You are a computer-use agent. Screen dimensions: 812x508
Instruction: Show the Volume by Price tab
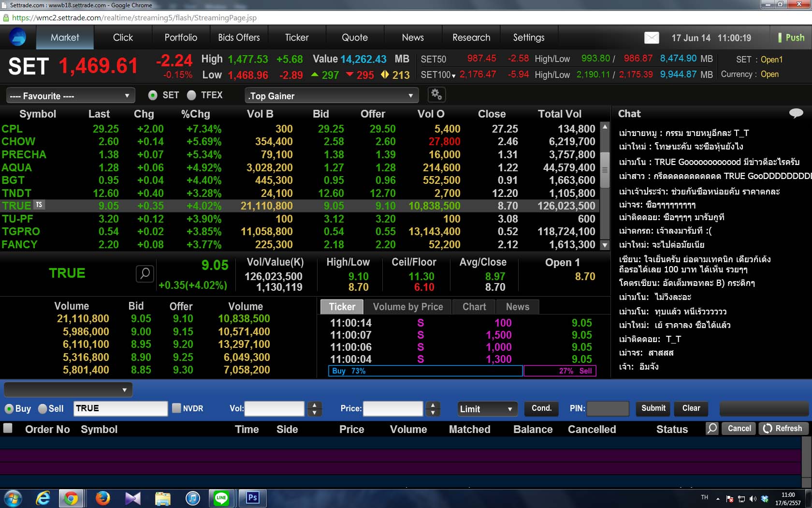pyautogui.click(x=408, y=307)
